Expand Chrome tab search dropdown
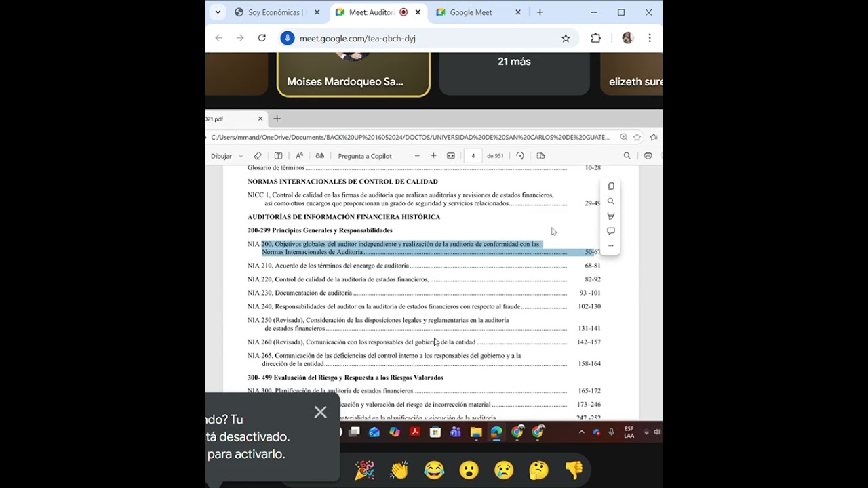The image size is (868, 488). coord(218,12)
